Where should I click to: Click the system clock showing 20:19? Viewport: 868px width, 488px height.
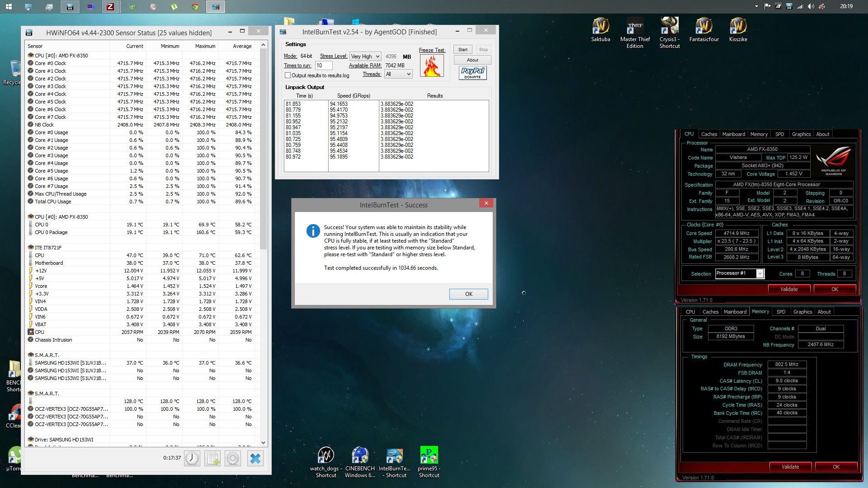pyautogui.click(x=846, y=6)
